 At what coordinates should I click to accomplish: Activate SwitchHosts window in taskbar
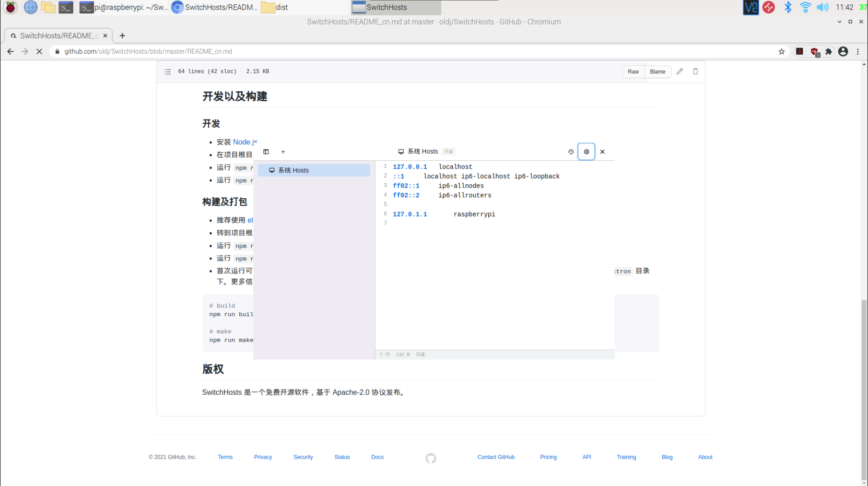pos(396,7)
